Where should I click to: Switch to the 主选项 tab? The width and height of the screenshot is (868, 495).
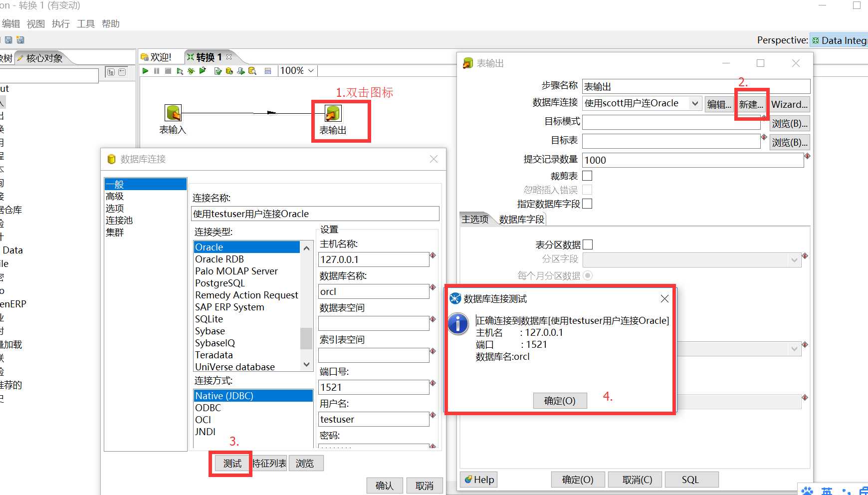click(x=475, y=220)
